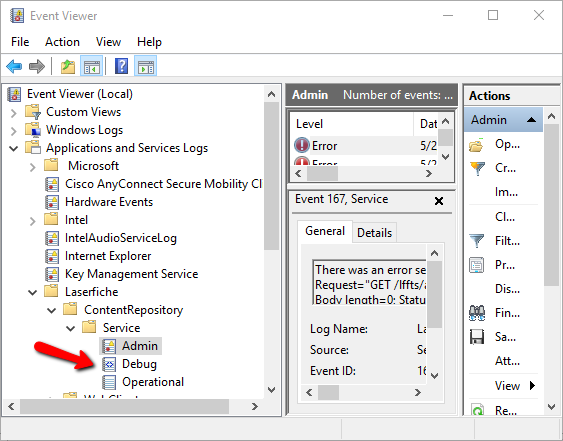The image size is (563, 441).
Task: Switch to the General tab
Action: (x=325, y=231)
